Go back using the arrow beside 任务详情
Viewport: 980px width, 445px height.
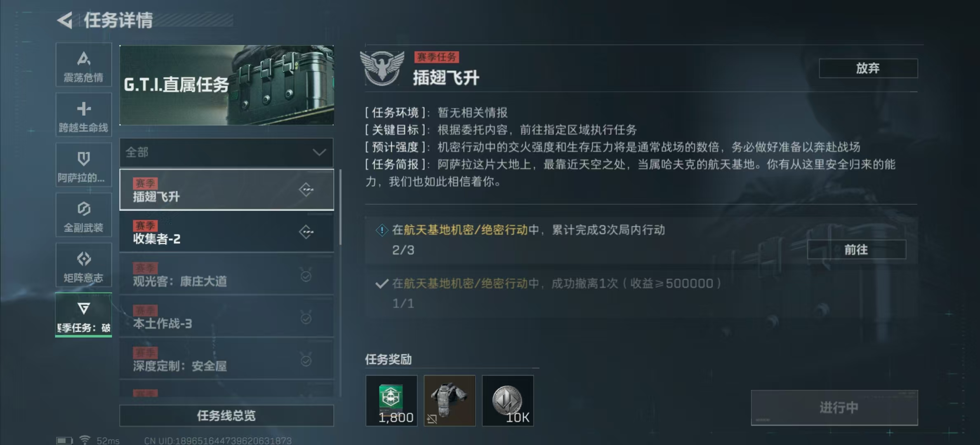click(x=65, y=20)
